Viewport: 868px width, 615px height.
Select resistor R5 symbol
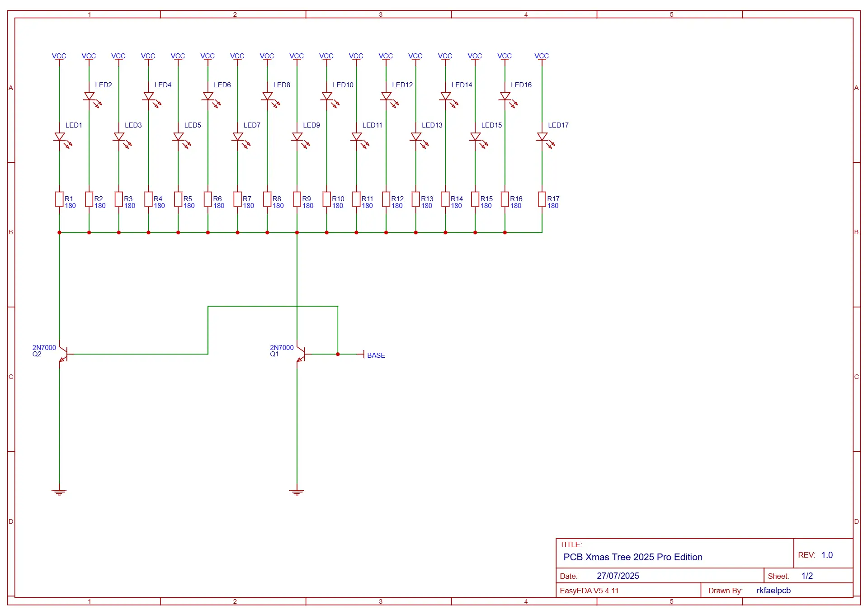[178, 199]
